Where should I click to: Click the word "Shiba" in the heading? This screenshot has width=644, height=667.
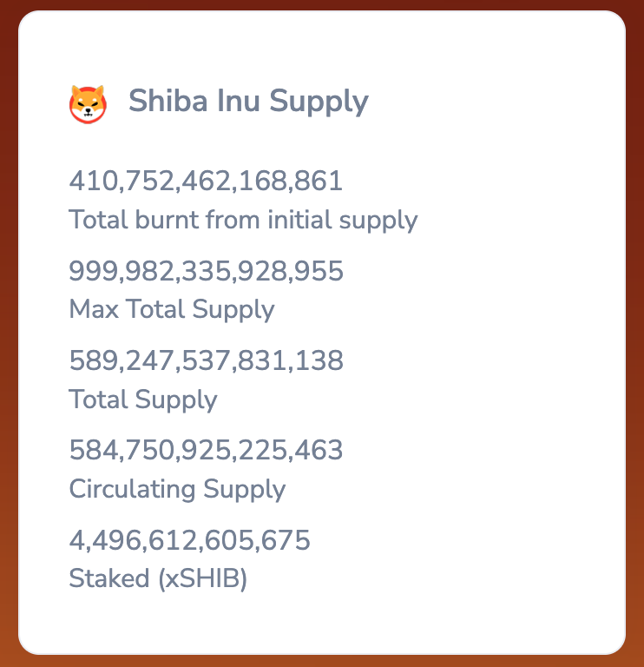(x=168, y=102)
